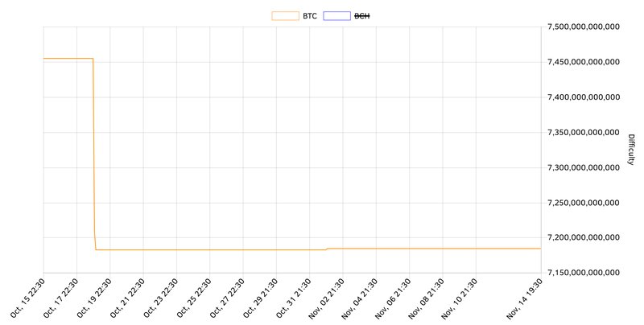644x325 pixels.
Task: Click the blue BCH legend color box
Action: pyautogui.click(x=336, y=15)
